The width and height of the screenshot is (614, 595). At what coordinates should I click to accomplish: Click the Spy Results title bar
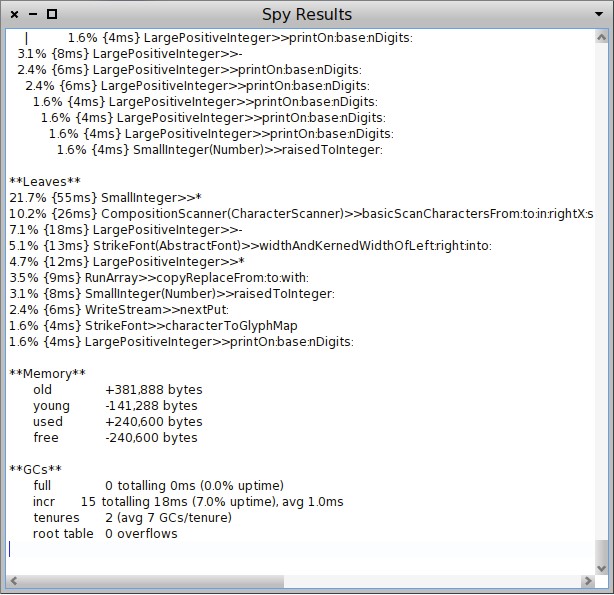click(x=306, y=14)
